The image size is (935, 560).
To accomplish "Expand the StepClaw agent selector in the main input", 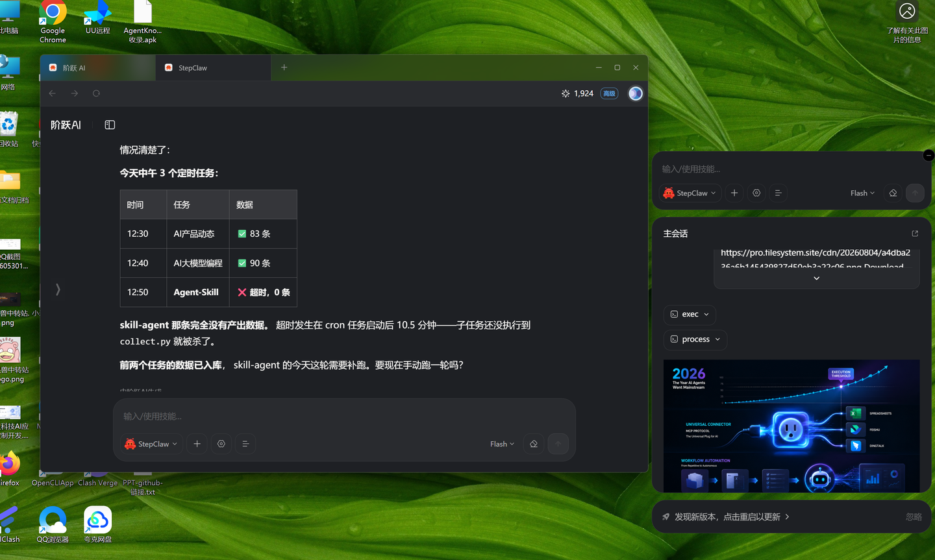I will [x=151, y=444].
